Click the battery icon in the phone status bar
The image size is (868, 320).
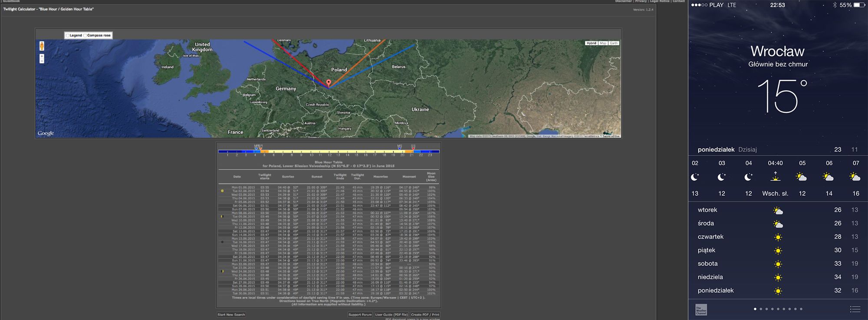point(859,5)
